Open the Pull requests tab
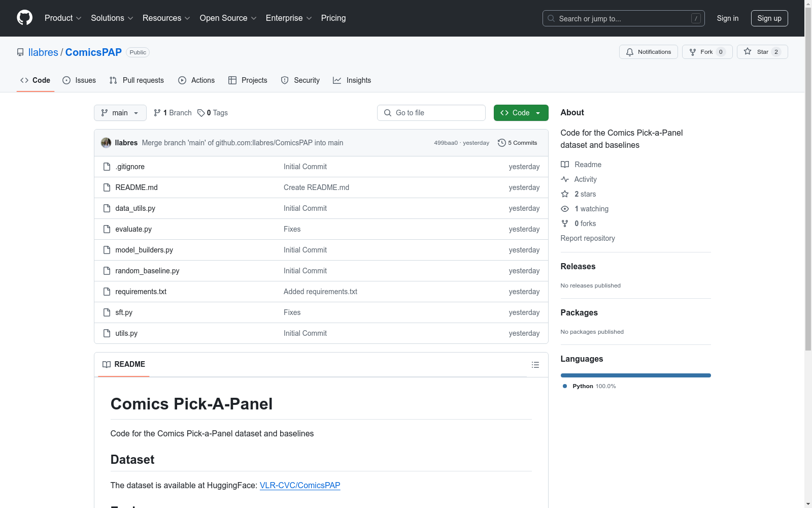The height and width of the screenshot is (508, 812). 137,80
